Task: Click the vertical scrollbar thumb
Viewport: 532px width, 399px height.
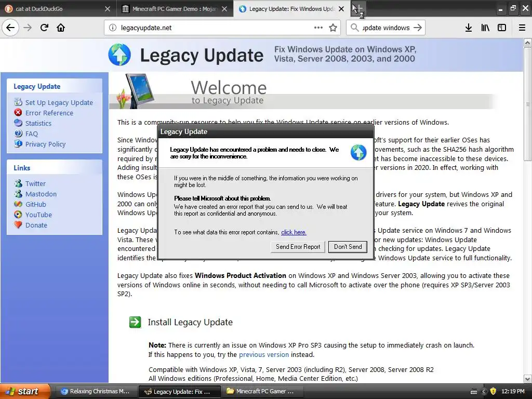Action: pos(528,104)
